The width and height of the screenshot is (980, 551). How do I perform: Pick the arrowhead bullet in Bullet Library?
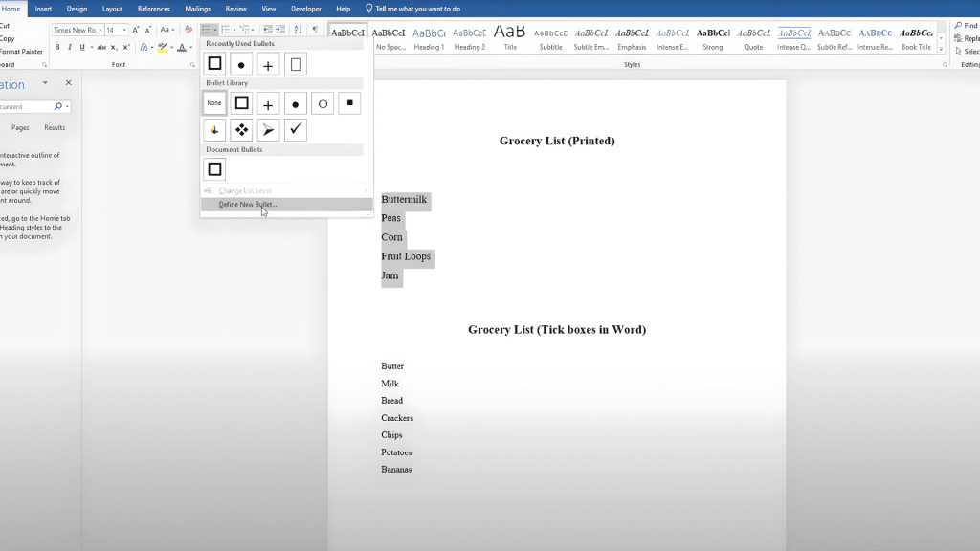[x=269, y=130]
